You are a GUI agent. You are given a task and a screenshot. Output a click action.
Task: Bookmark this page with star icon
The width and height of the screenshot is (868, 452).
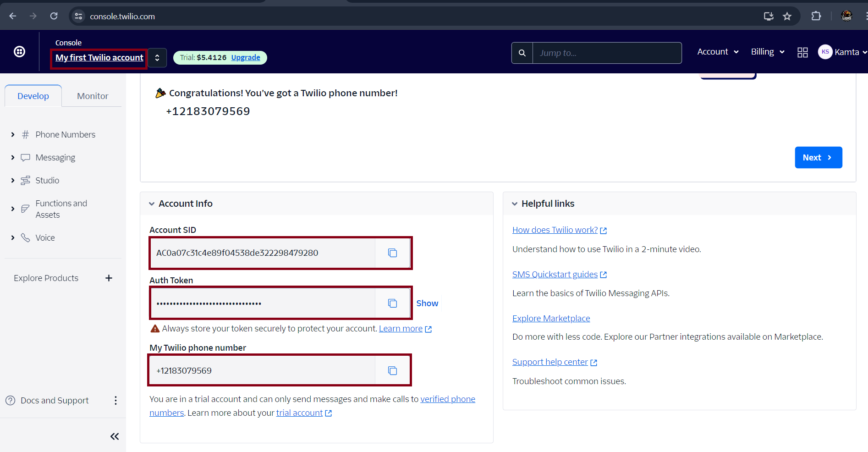click(x=787, y=17)
